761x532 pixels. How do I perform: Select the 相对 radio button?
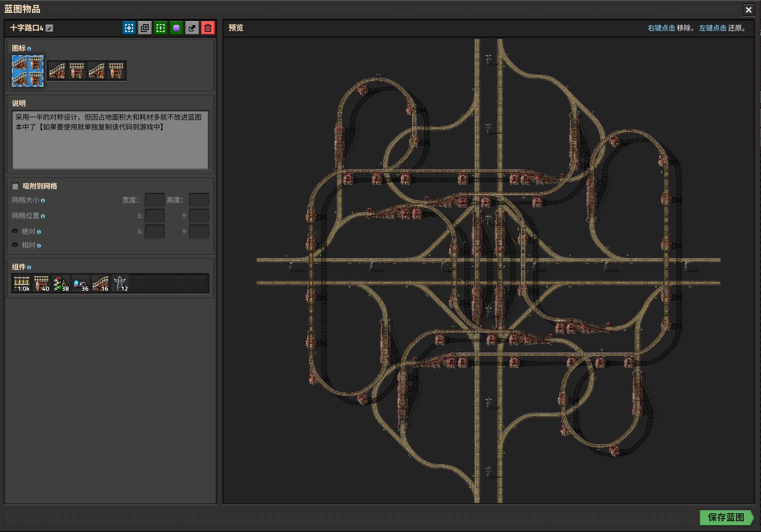point(15,245)
